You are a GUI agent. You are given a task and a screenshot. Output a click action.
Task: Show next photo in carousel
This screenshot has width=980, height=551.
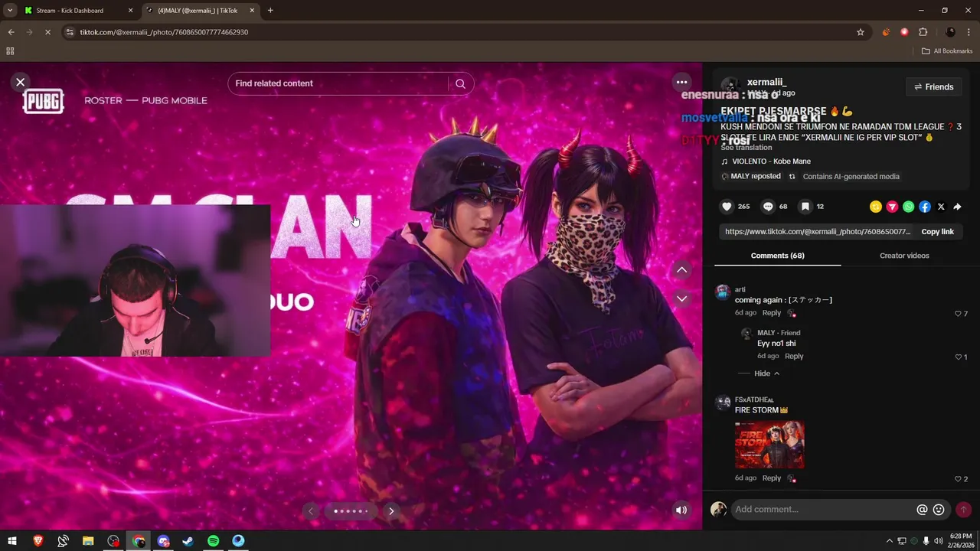391,511
